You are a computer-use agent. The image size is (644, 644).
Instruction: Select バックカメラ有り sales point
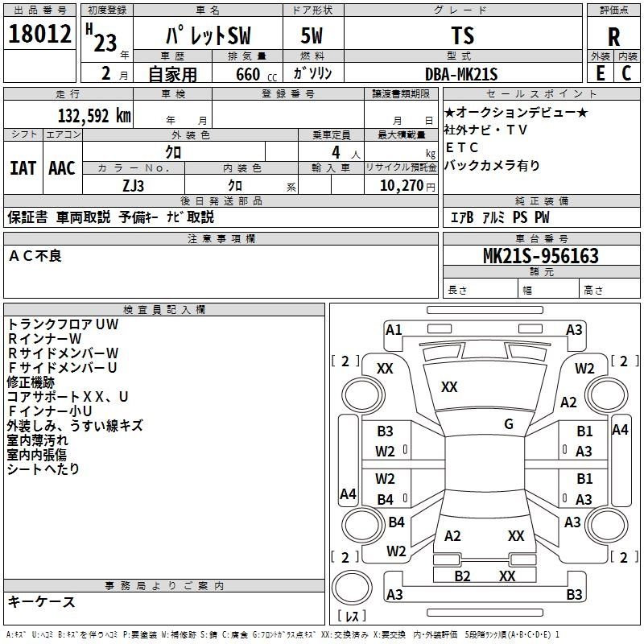tap(492, 165)
